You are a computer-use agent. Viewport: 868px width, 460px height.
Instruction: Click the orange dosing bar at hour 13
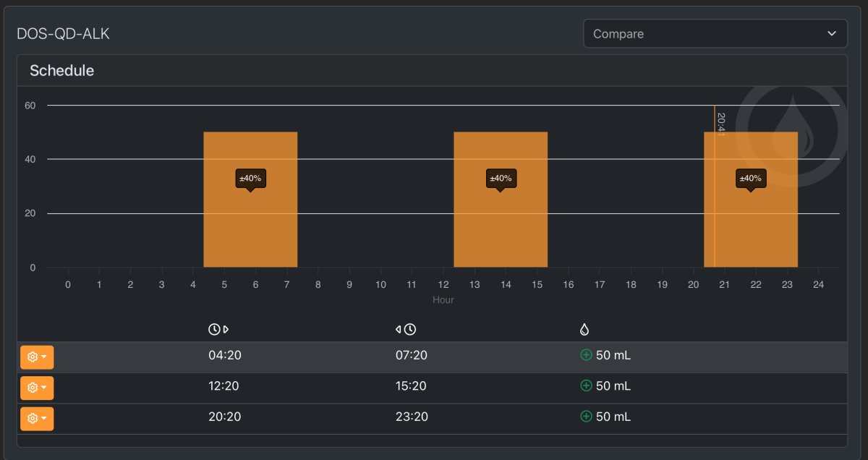pyautogui.click(x=501, y=200)
